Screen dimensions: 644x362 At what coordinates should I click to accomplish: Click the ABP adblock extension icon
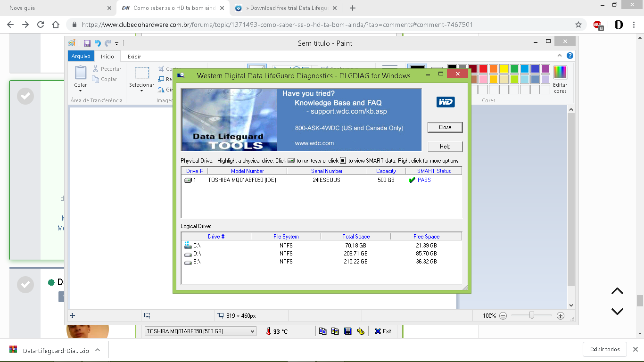click(x=598, y=25)
